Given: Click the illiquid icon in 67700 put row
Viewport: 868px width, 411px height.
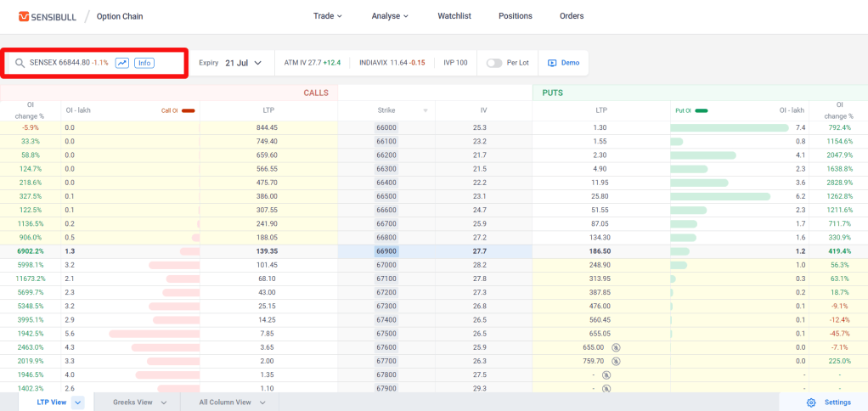Looking at the screenshot, I should 616,361.
